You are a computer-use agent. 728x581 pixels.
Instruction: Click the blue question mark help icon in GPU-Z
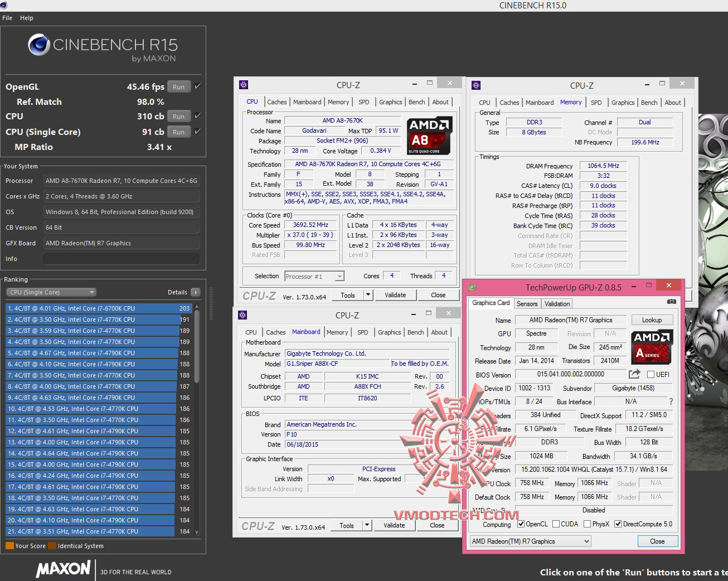tap(671, 401)
